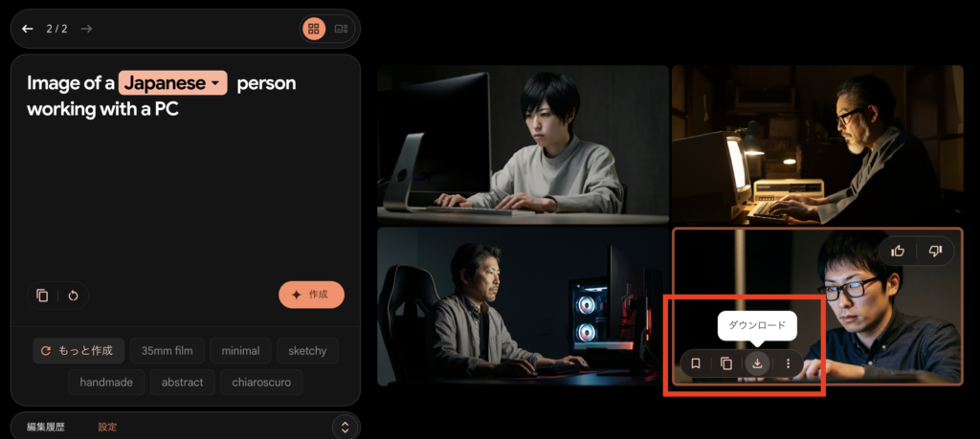Give thumbs up to the selected image
Image resolution: width=980 pixels, height=439 pixels.
(898, 251)
